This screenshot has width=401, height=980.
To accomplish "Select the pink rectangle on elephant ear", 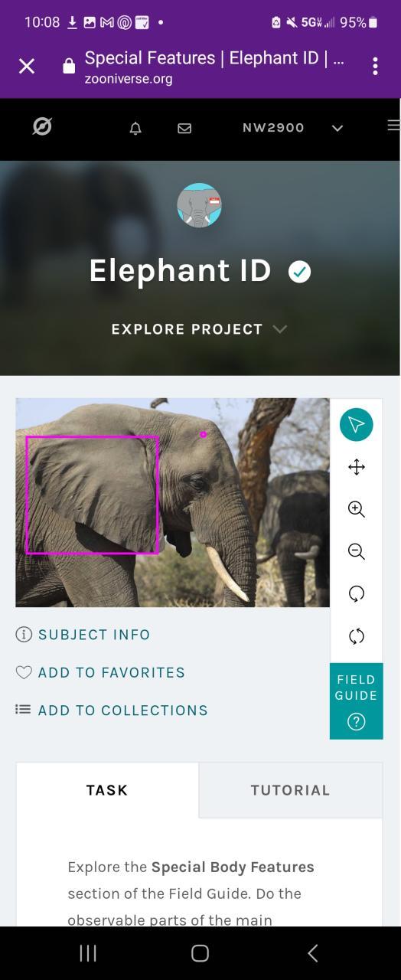I will pyautogui.click(x=92, y=495).
